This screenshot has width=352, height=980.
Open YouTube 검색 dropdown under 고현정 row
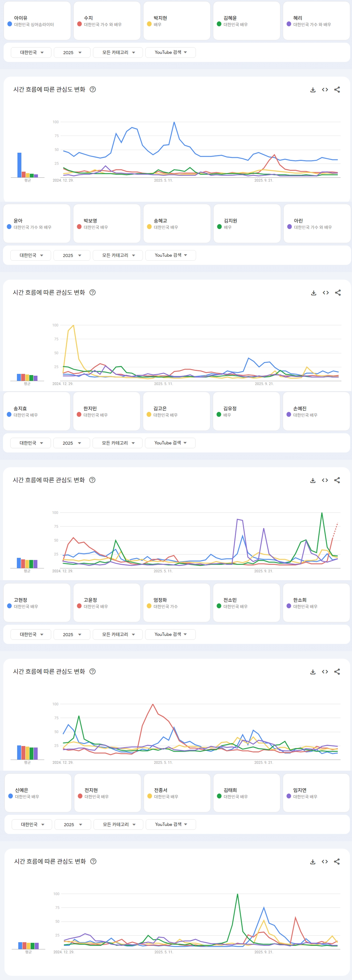point(170,634)
